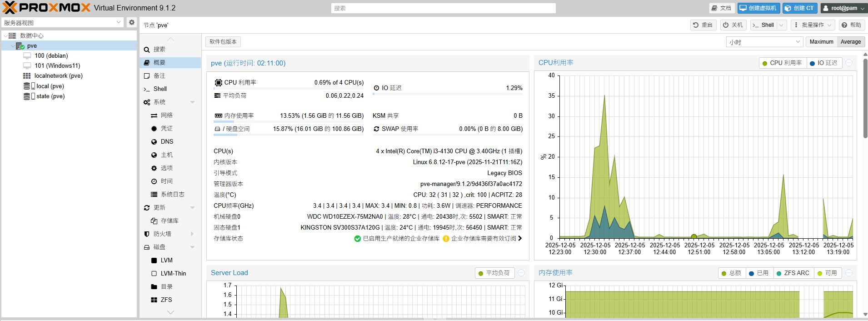Click the 重启 reboot button
The width and height of the screenshot is (868, 321).
click(703, 25)
